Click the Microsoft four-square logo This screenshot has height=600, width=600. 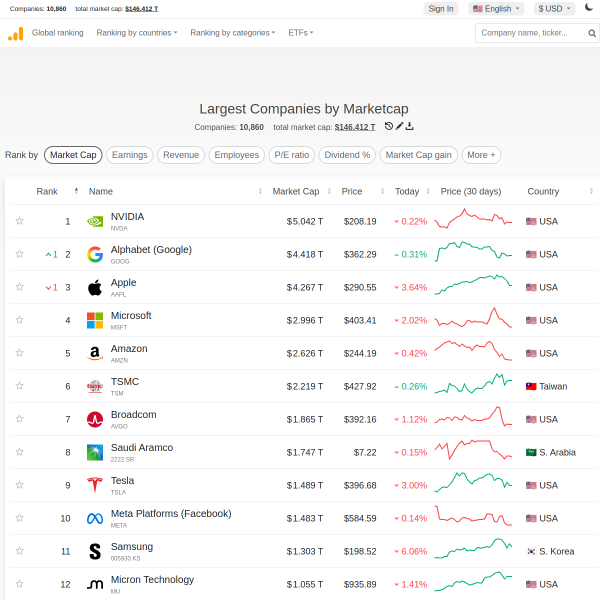coord(95,320)
